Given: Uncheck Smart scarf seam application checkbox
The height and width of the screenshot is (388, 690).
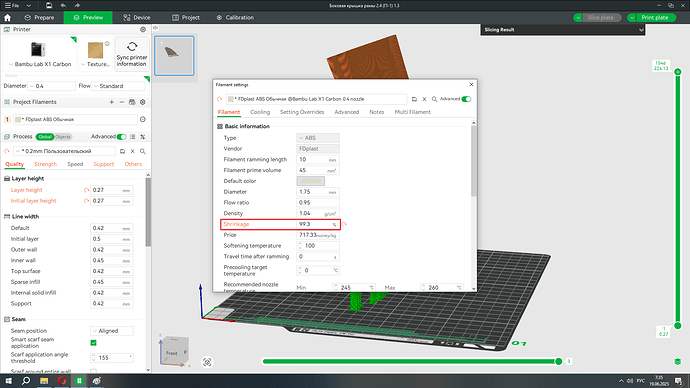Looking at the screenshot, I should click(x=93, y=343).
